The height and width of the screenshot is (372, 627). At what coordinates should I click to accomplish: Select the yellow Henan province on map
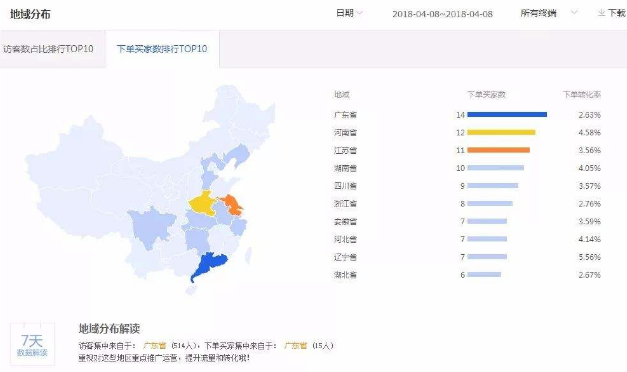click(203, 203)
